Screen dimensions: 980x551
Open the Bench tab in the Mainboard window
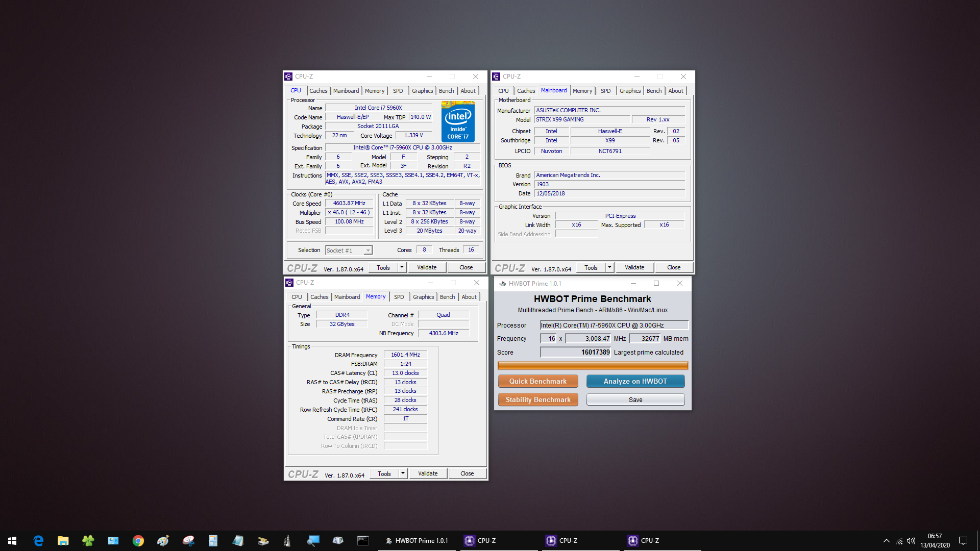tap(654, 91)
